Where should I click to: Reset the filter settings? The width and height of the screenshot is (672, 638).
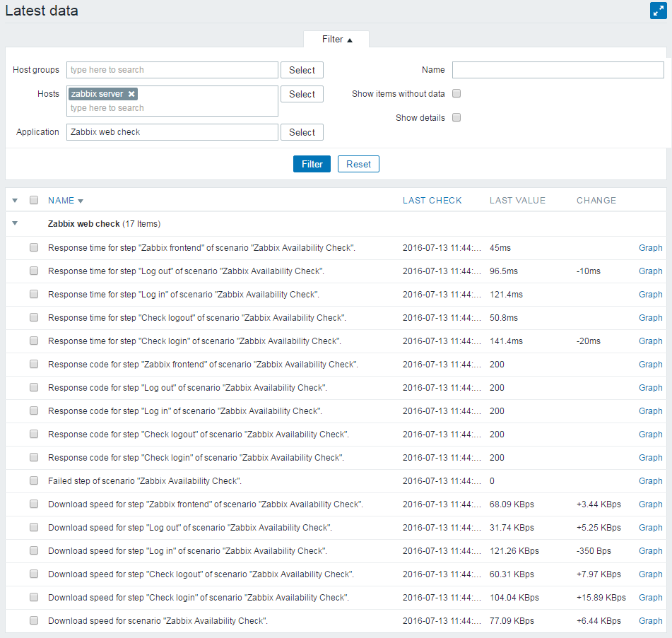358,164
